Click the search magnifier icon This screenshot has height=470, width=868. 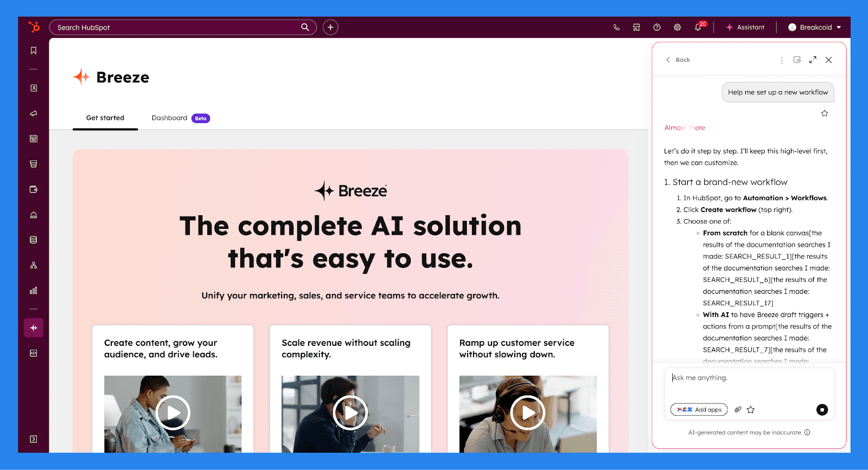[x=305, y=27]
